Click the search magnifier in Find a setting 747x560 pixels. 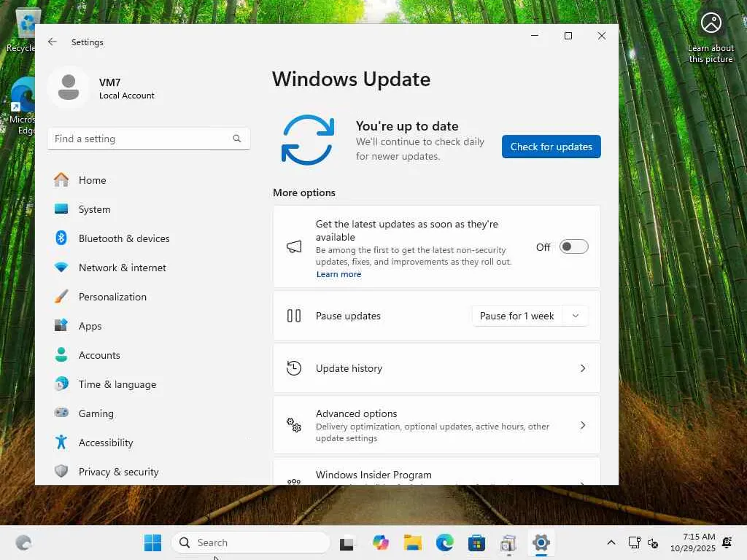pos(237,139)
